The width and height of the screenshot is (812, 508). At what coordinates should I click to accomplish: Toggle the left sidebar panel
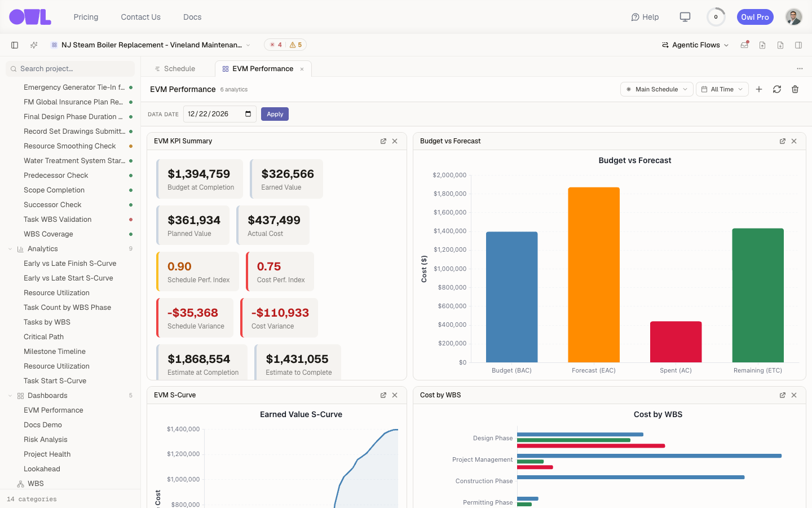15,45
